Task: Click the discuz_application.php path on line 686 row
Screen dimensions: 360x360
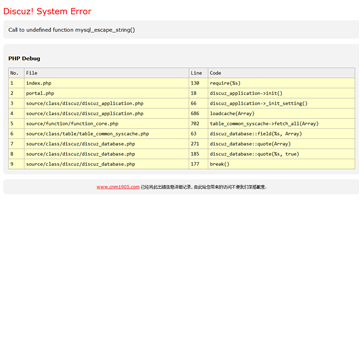Action: click(x=107, y=113)
